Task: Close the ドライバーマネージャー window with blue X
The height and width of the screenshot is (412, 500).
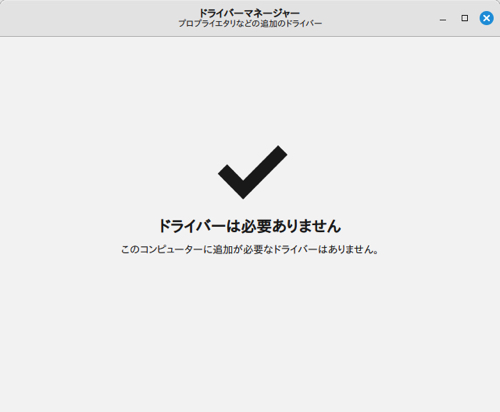Action: point(486,18)
